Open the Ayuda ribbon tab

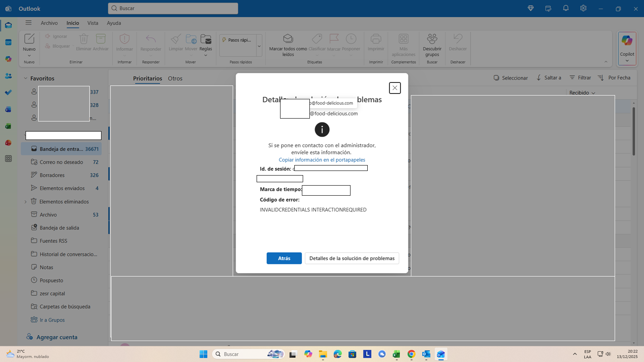tap(114, 23)
